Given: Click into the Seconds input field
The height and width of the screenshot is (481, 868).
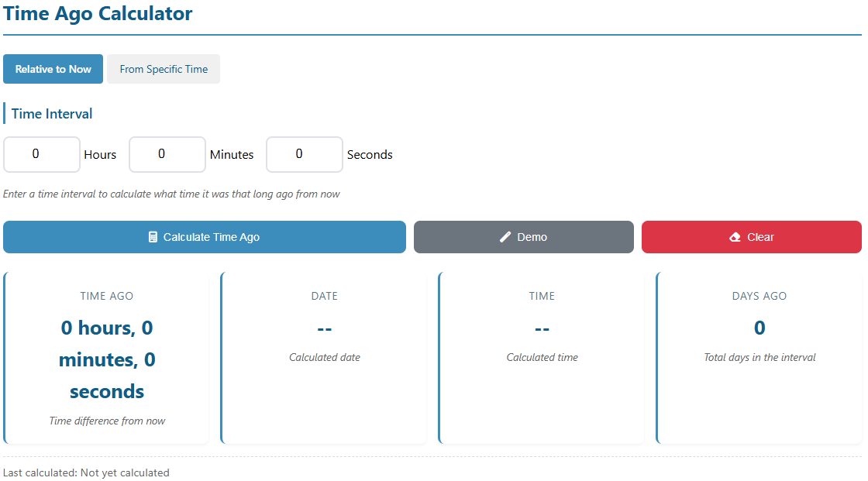Looking at the screenshot, I should (x=304, y=154).
